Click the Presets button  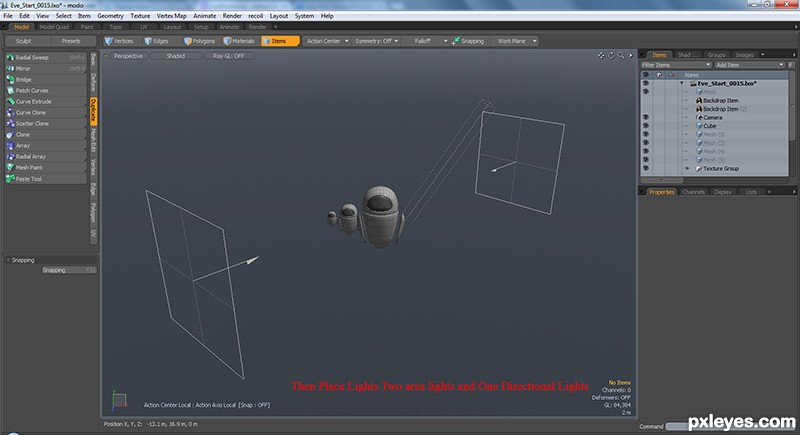point(71,41)
